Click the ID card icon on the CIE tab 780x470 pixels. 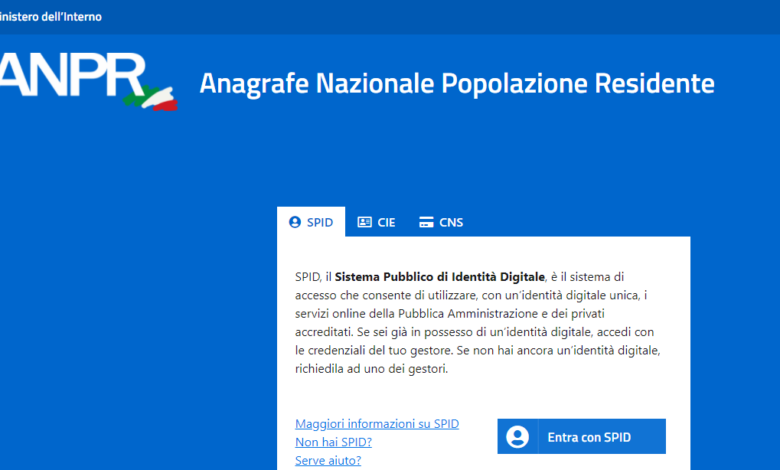tap(364, 222)
